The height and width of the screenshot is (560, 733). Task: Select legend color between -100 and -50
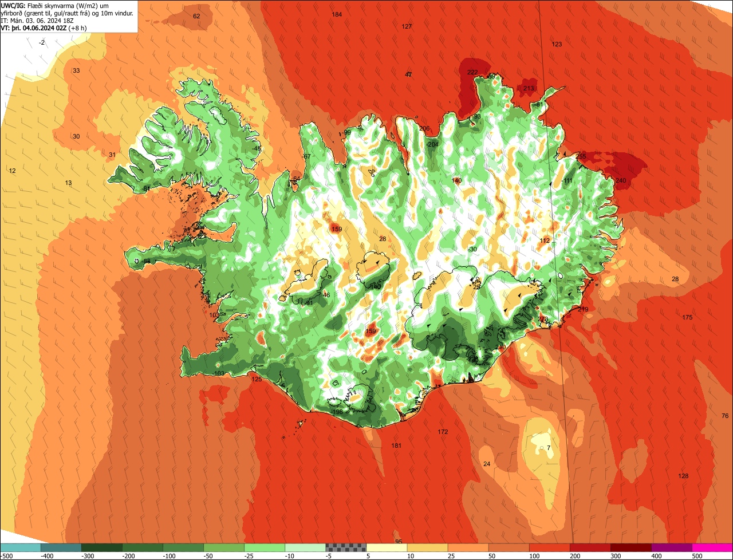(x=183, y=547)
